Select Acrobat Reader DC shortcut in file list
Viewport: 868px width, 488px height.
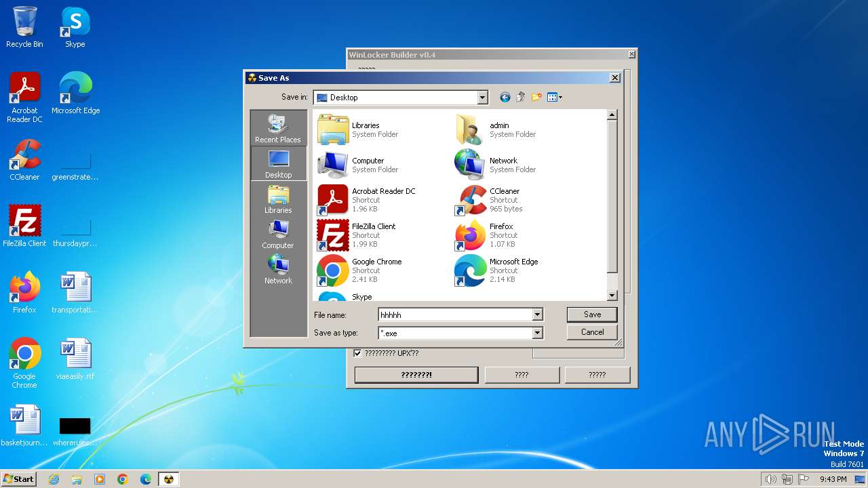coord(367,200)
